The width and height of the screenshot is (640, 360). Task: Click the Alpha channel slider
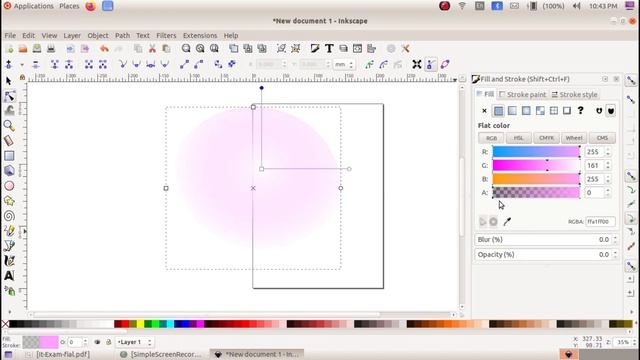536,193
